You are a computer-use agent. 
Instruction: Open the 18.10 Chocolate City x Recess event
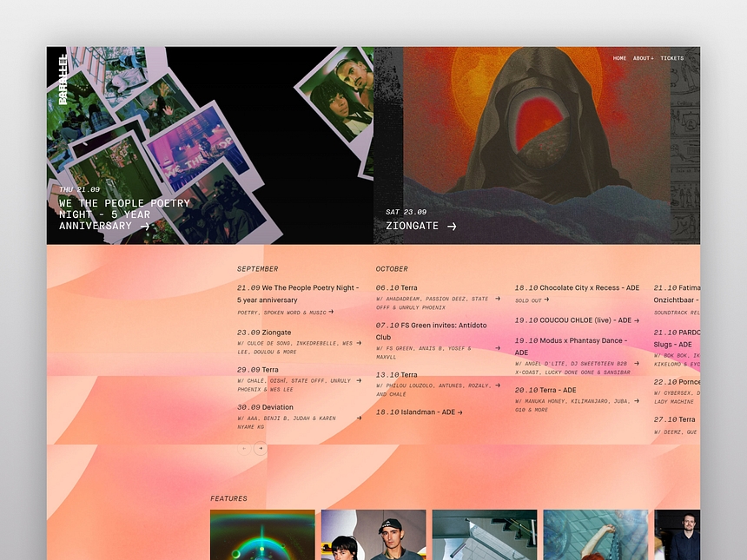click(x=577, y=287)
